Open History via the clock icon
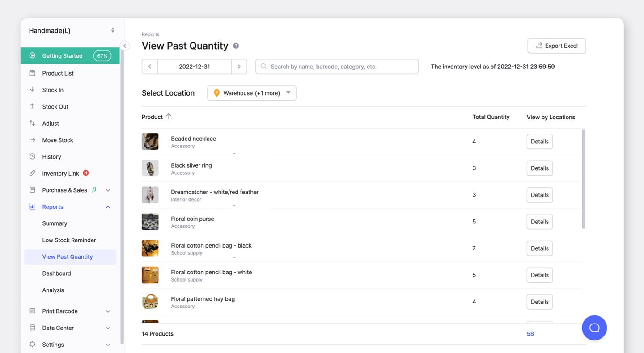The width and height of the screenshot is (644, 353). tap(33, 156)
